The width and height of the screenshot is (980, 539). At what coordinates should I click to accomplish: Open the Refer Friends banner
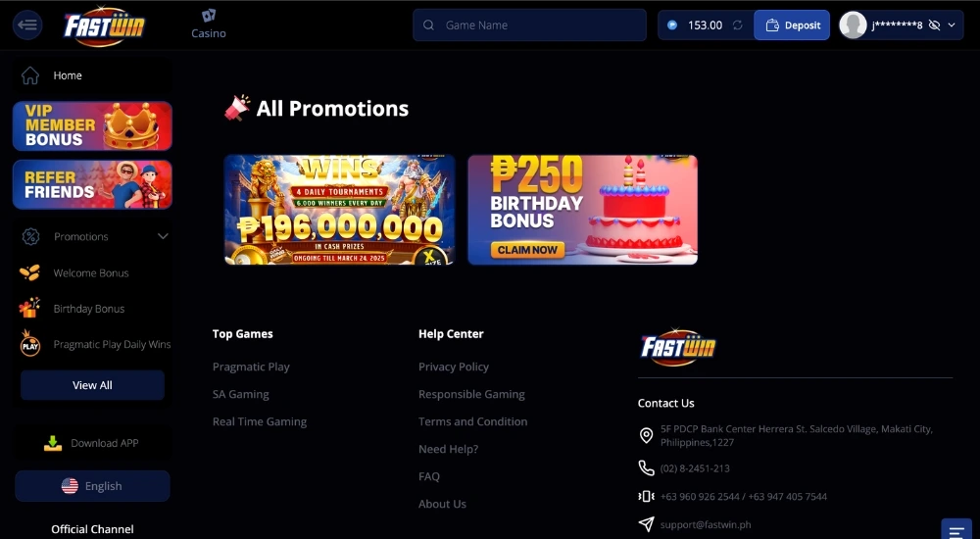(x=92, y=184)
